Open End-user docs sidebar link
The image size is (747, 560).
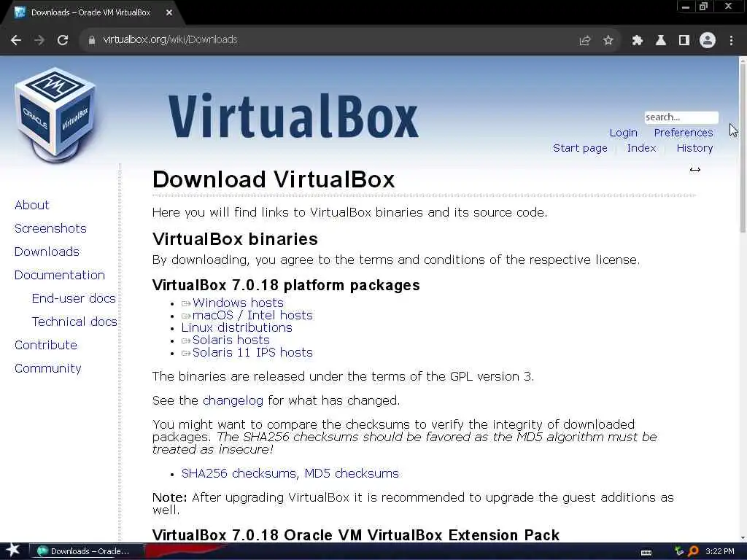74,298
